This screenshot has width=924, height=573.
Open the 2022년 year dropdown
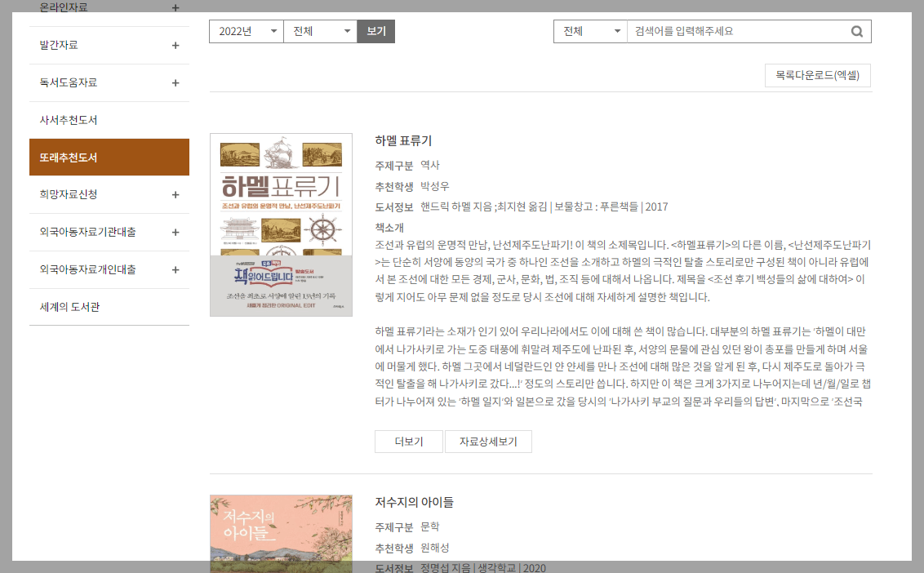(247, 31)
